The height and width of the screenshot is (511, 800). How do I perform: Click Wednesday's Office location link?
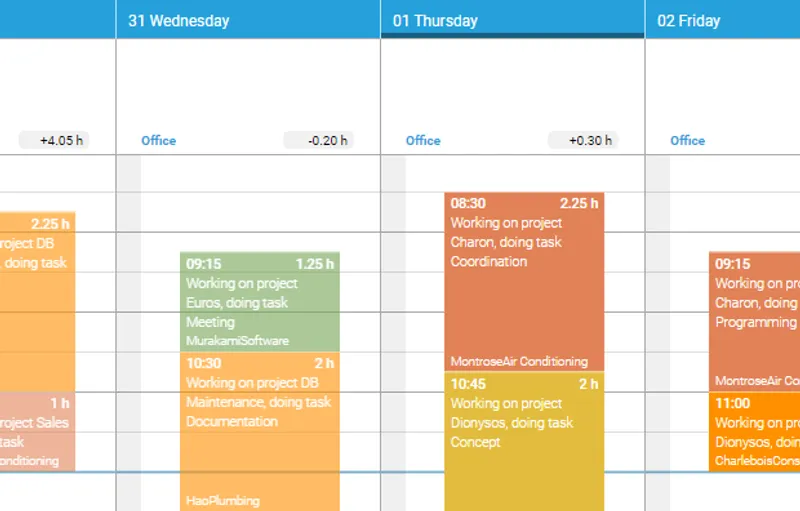(x=159, y=141)
